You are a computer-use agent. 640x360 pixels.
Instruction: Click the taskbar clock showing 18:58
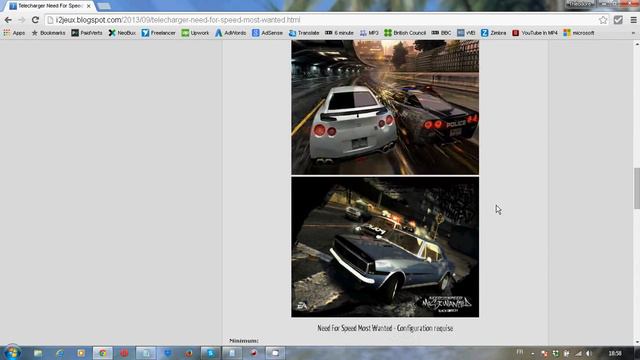coord(615,353)
